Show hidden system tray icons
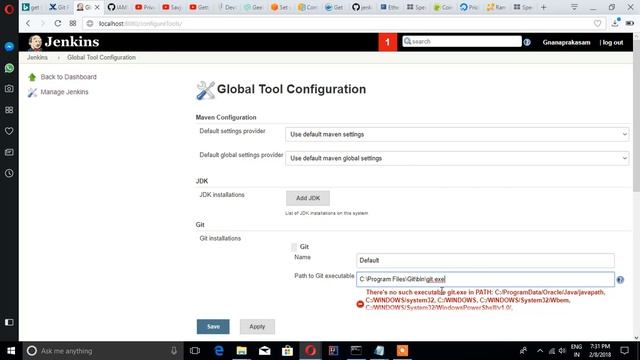This screenshot has height=360, width=640. click(540, 351)
